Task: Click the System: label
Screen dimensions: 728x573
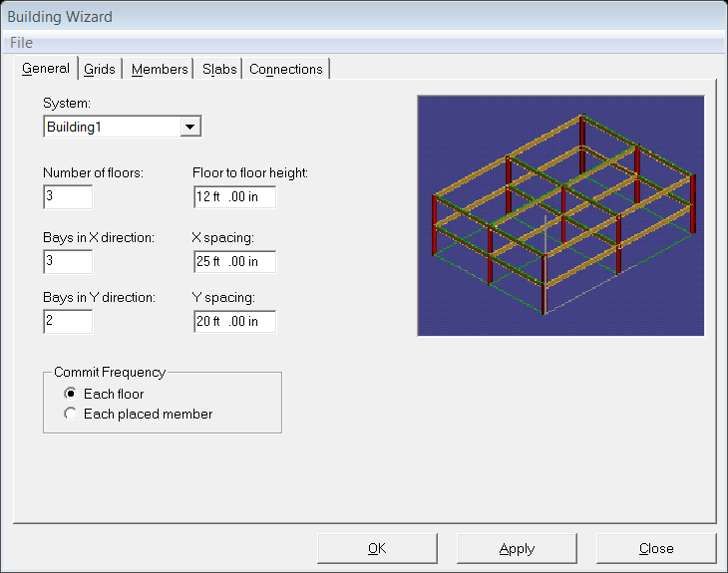Action: coord(67,103)
